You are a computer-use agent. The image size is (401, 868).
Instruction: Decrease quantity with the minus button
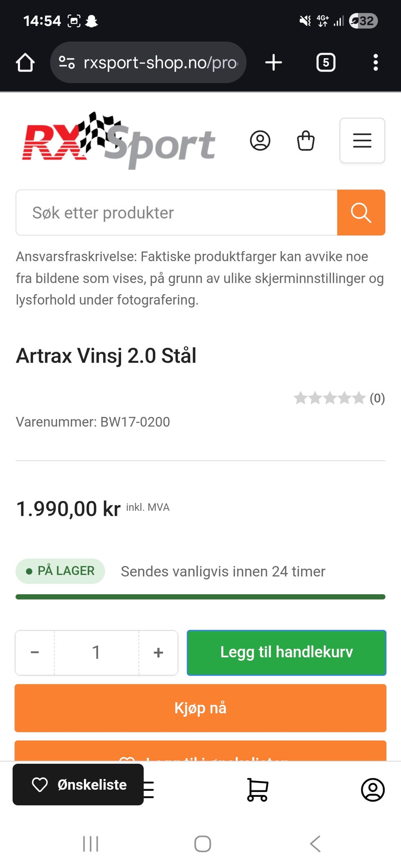coord(35,653)
